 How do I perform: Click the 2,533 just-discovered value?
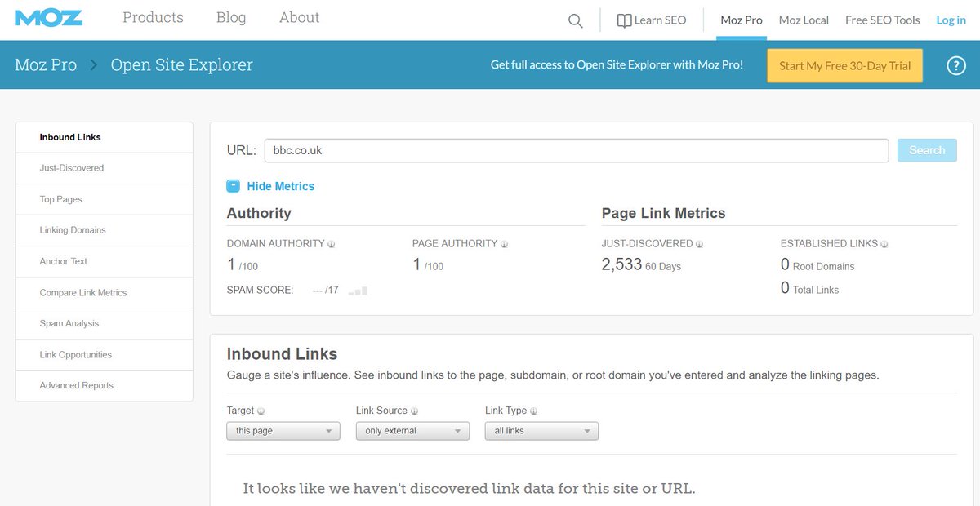tap(621, 264)
